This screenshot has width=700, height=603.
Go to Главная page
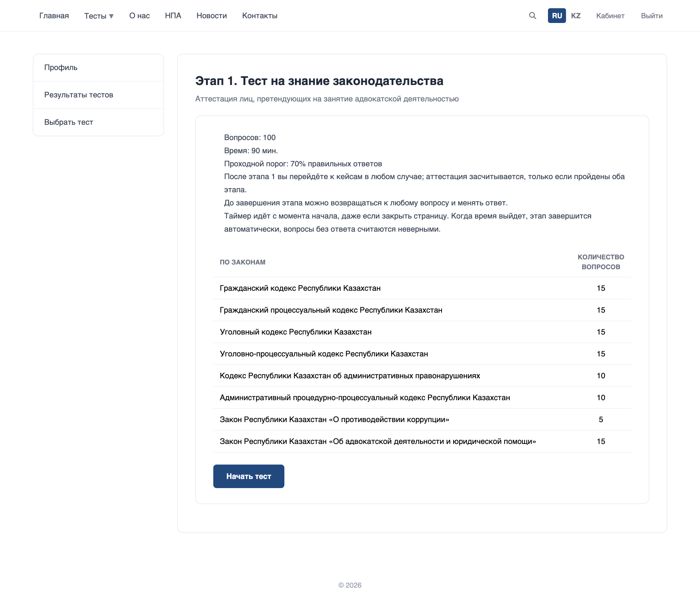(x=54, y=16)
